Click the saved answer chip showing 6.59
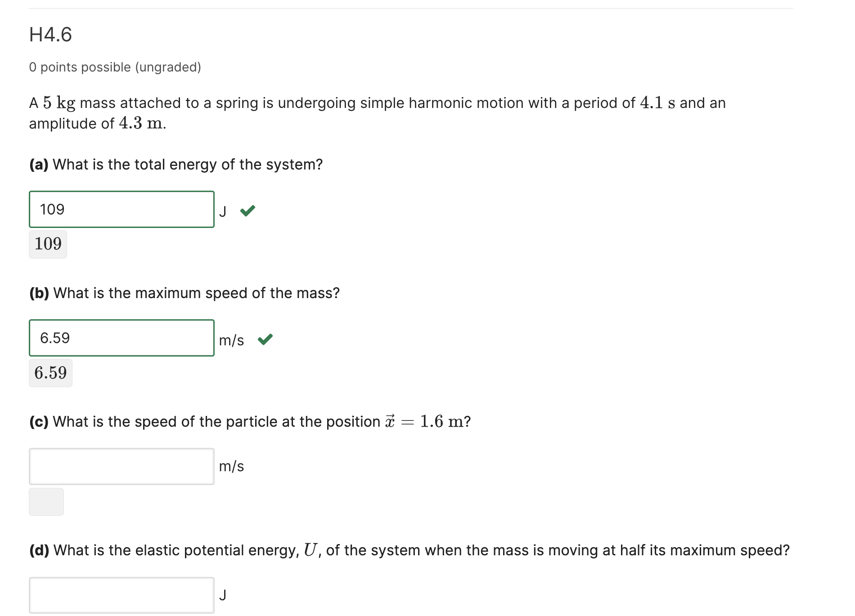The height and width of the screenshot is (616, 855). [x=50, y=373]
